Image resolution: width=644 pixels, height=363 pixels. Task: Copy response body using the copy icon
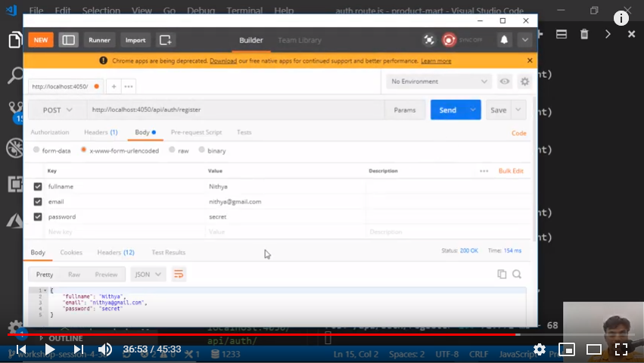[x=502, y=275]
